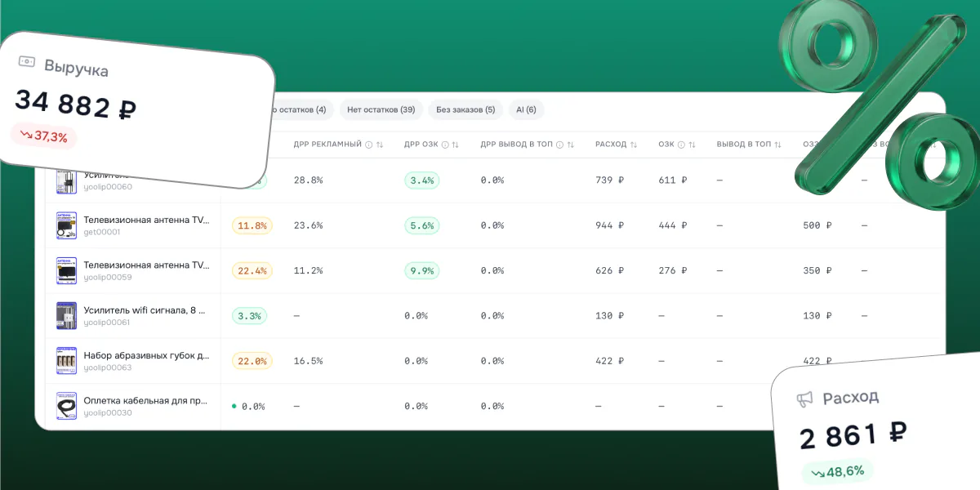The width and height of the screenshot is (980, 490).
Task: Select the partially hidden остатков (4) tab
Action: pyautogui.click(x=301, y=109)
